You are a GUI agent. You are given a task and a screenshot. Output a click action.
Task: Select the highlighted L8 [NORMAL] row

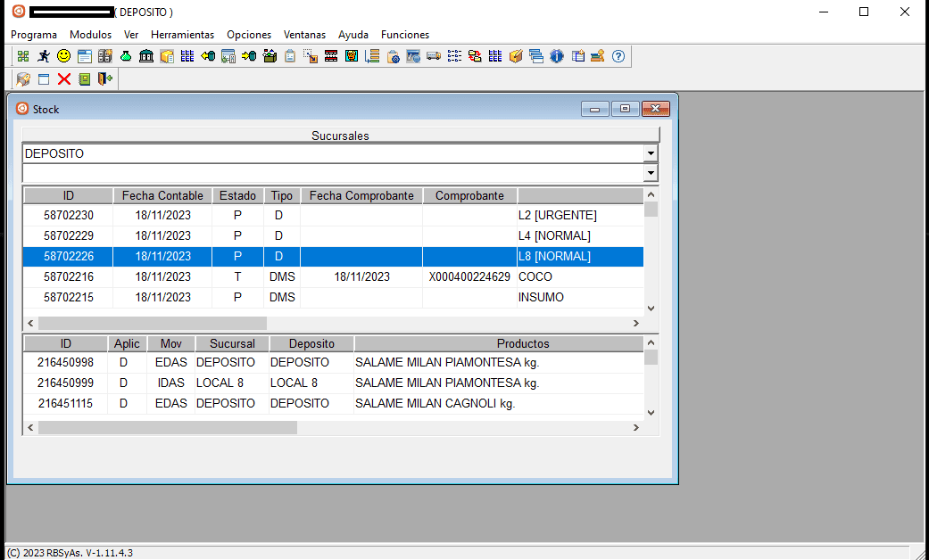(333, 256)
